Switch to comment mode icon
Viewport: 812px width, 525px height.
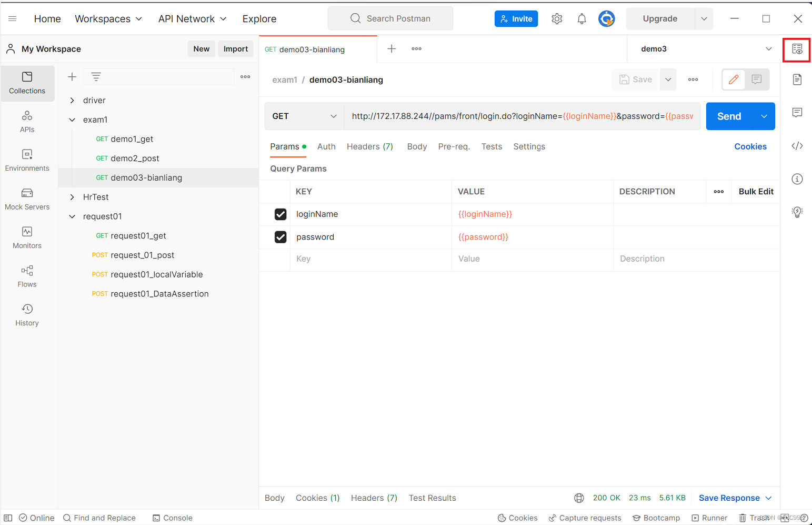757,80
